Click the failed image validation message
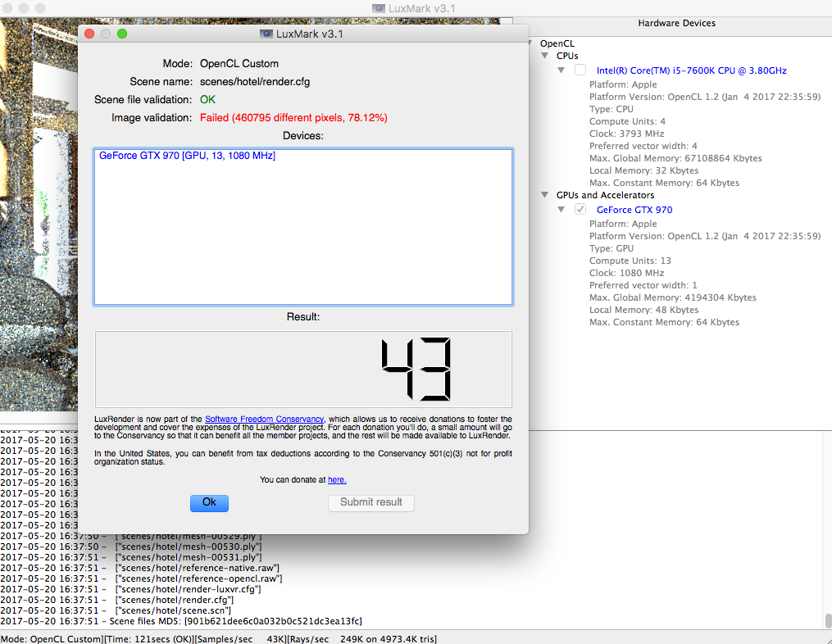This screenshot has width=832, height=644. tap(293, 118)
